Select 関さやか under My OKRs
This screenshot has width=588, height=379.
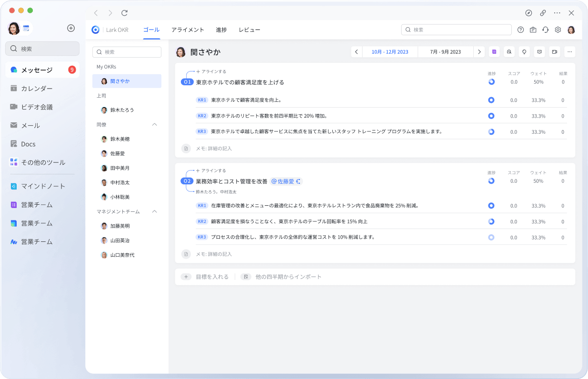[x=127, y=81]
